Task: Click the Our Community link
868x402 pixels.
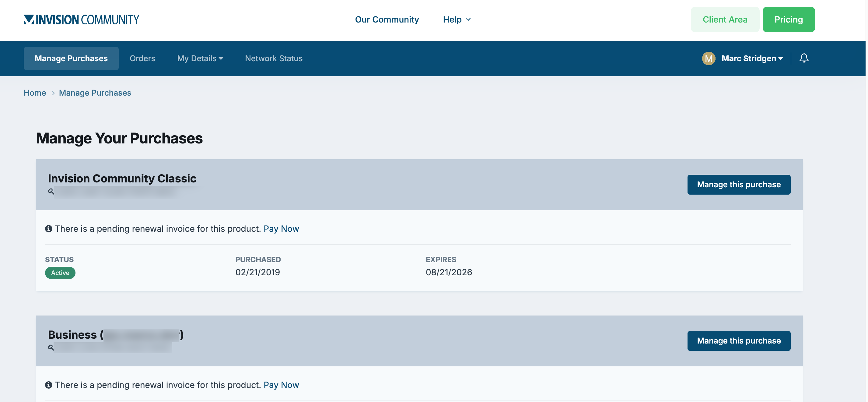Action: [x=387, y=19]
